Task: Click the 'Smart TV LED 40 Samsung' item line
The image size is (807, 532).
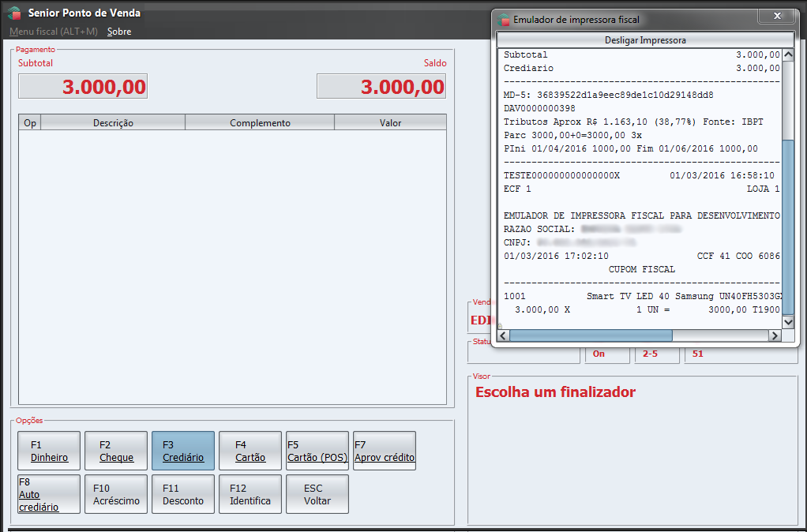Action: coord(642,296)
